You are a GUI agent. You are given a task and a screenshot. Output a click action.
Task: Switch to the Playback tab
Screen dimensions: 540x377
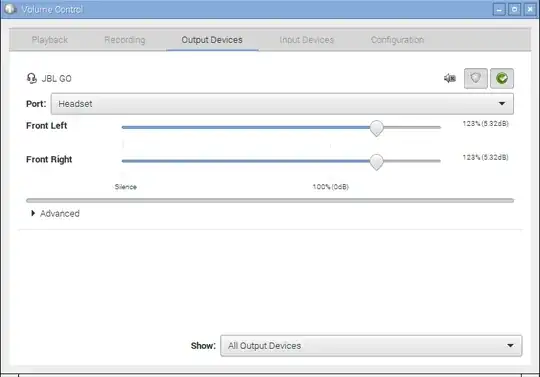coord(50,40)
